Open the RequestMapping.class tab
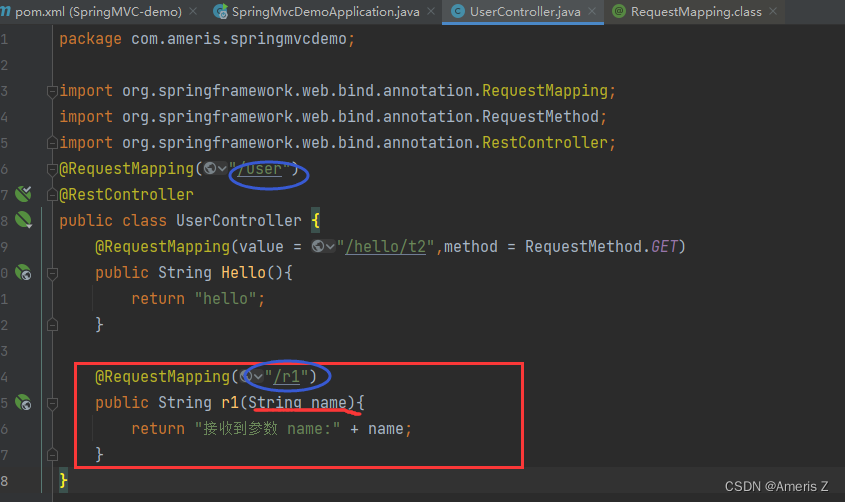Viewport: 845px width, 502px height. click(x=696, y=11)
